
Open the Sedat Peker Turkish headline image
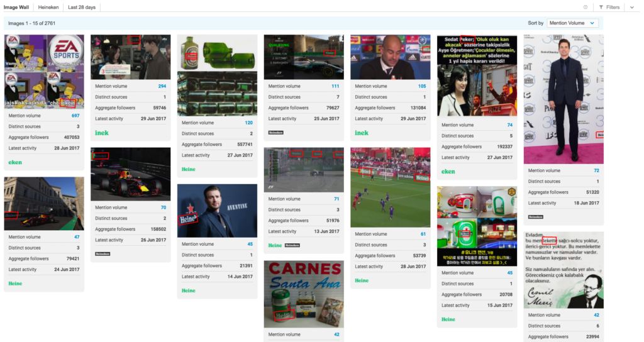click(x=477, y=76)
